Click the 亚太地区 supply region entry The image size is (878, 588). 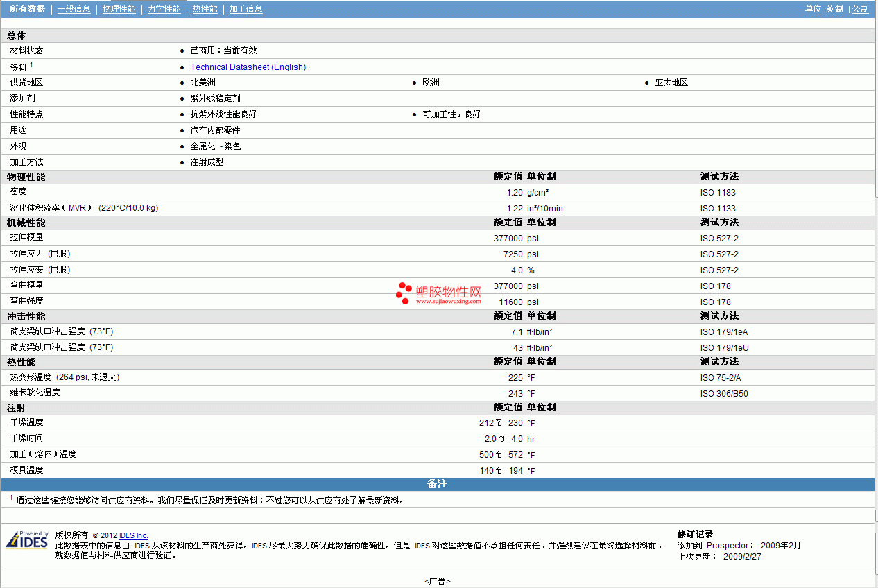(671, 83)
